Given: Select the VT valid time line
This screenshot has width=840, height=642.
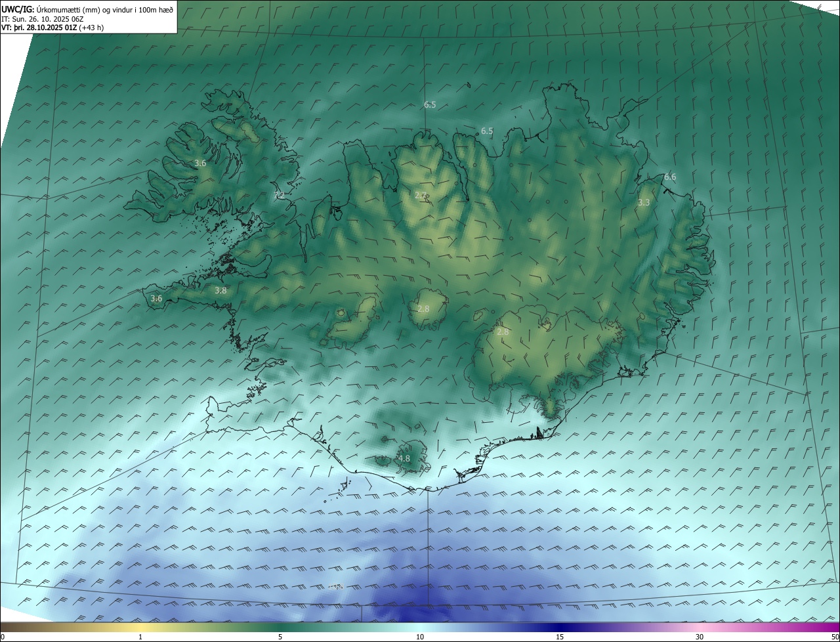Looking at the screenshot, I should coord(52,28).
